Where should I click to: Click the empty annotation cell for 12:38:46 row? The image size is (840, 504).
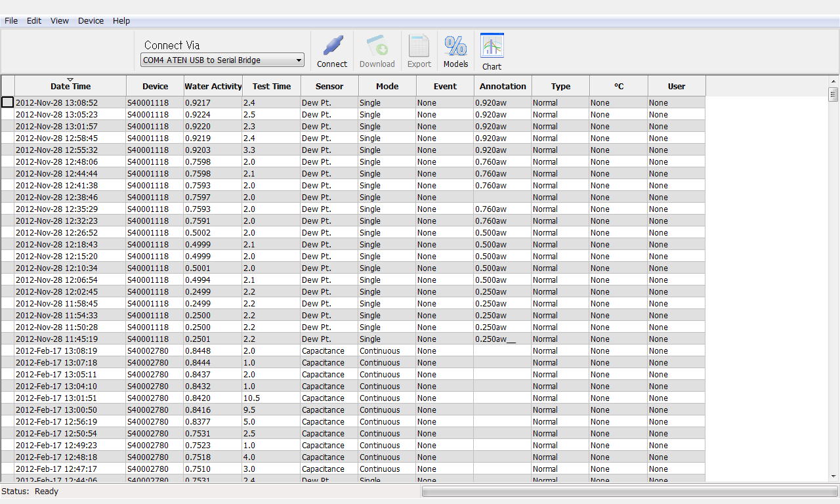click(x=503, y=198)
